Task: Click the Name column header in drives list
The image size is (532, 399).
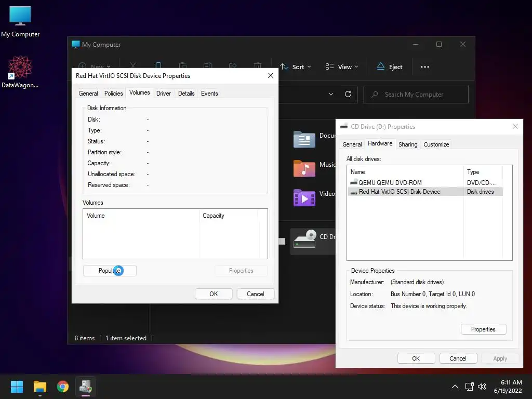Action: tap(405, 172)
